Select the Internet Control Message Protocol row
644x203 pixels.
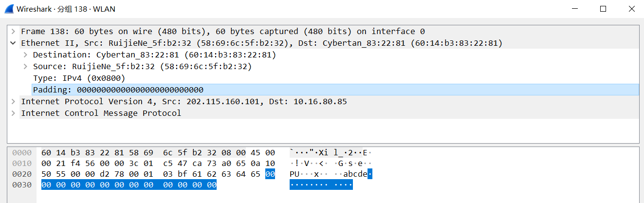point(101,113)
